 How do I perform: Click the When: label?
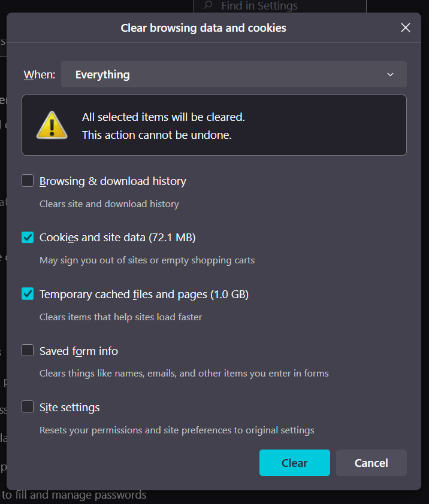point(39,75)
